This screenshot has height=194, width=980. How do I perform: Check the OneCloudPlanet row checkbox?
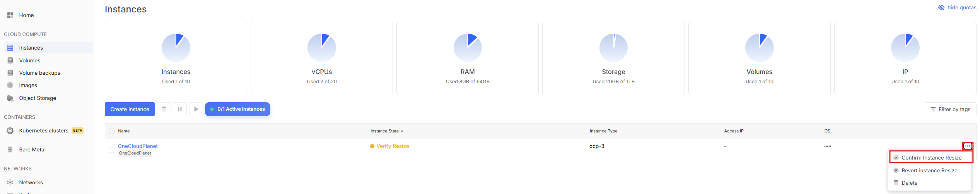coord(111,150)
